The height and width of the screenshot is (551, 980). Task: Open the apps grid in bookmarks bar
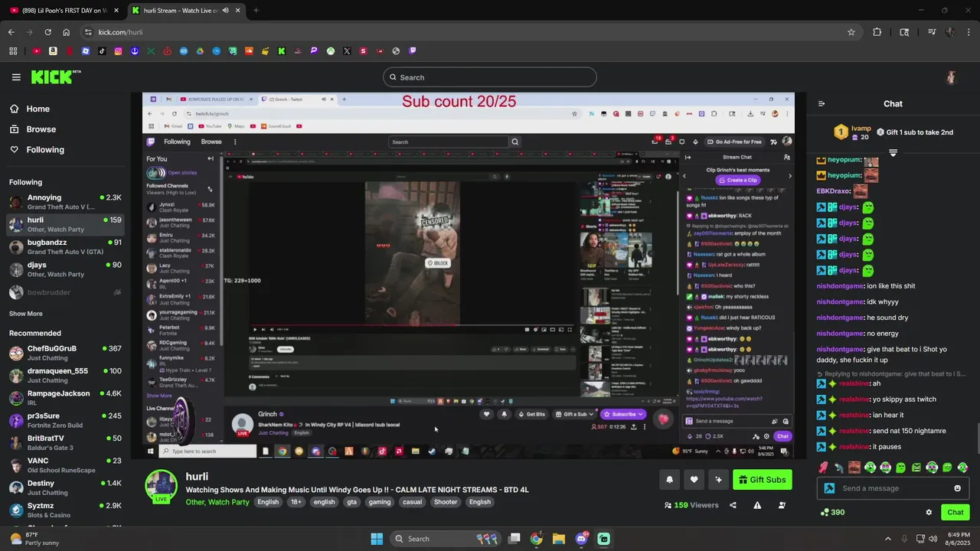point(13,51)
